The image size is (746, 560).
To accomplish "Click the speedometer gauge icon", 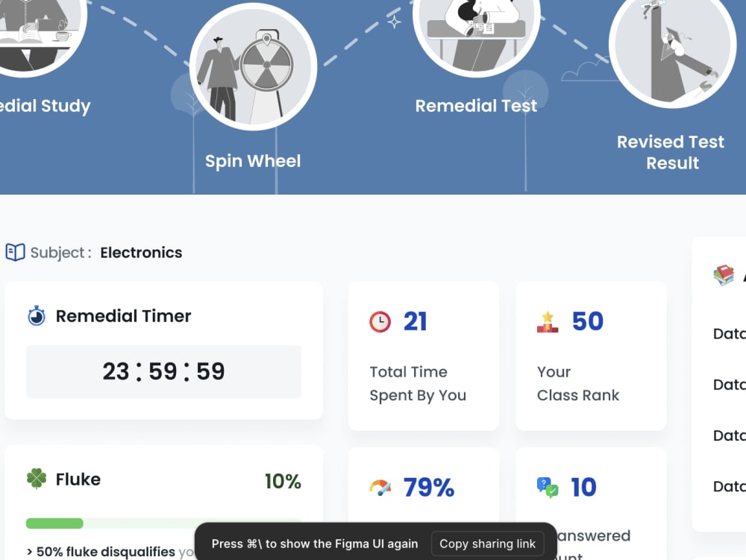I will click(x=380, y=488).
